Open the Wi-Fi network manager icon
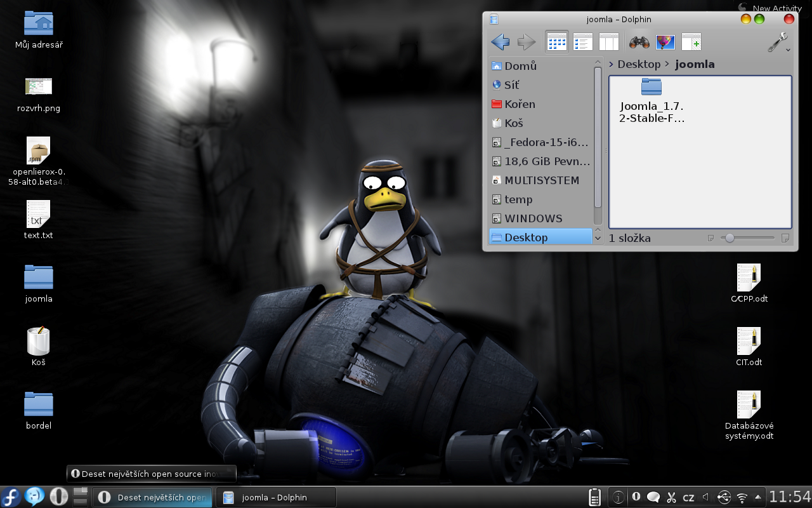Image resolution: width=812 pixels, height=508 pixels. pyautogui.click(x=742, y=497)
